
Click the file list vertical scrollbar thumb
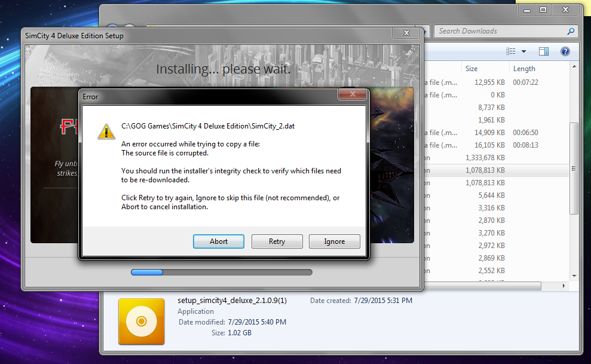(x=574, y=168)
